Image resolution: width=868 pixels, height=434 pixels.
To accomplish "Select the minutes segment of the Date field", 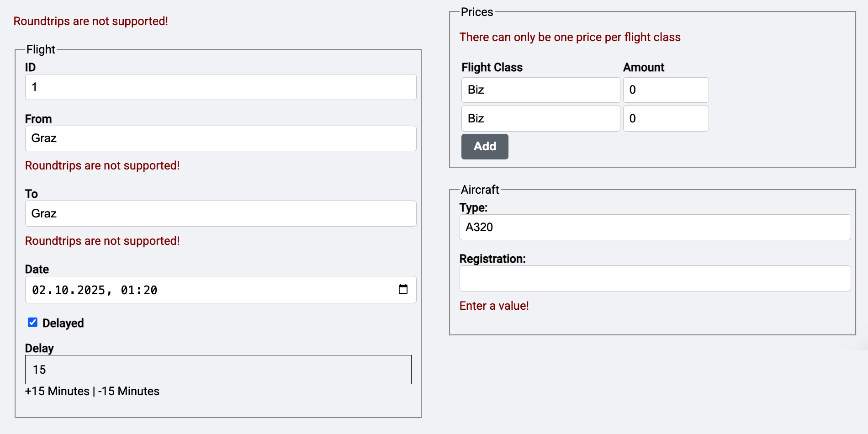I will click(x=150, y=290).
